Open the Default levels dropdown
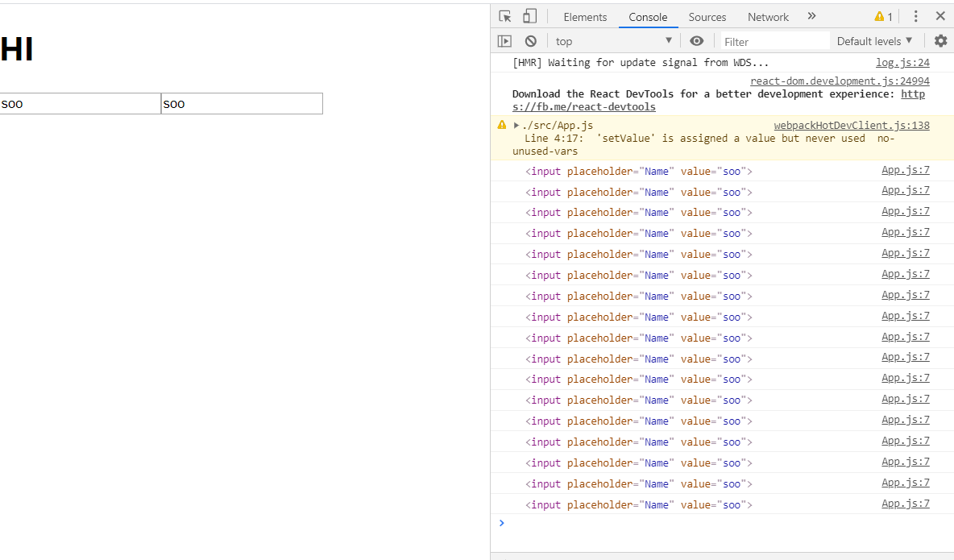 [874, 41]
